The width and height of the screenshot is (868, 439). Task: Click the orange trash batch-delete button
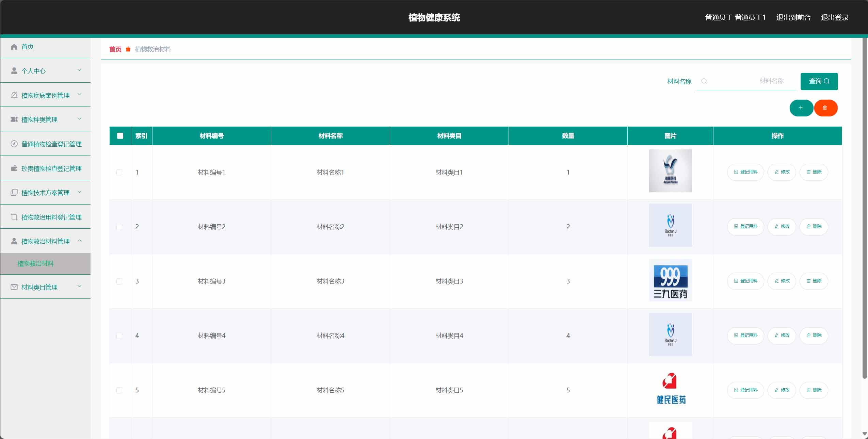825,108
